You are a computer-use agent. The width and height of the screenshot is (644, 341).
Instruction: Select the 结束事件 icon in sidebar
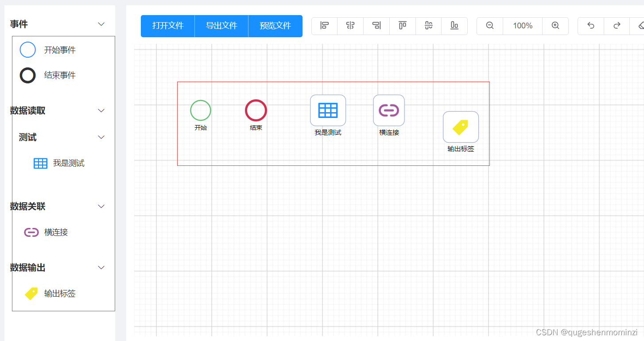click(27, 75)
